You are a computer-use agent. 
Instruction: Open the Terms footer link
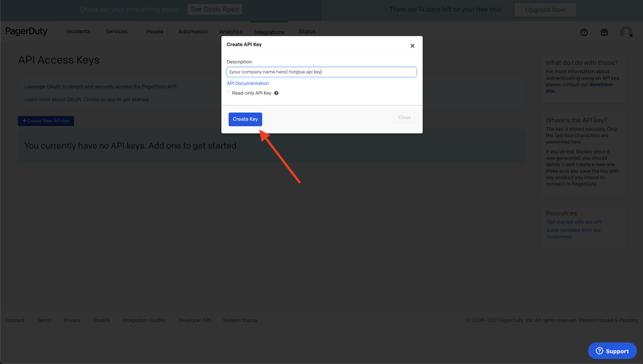44,321
